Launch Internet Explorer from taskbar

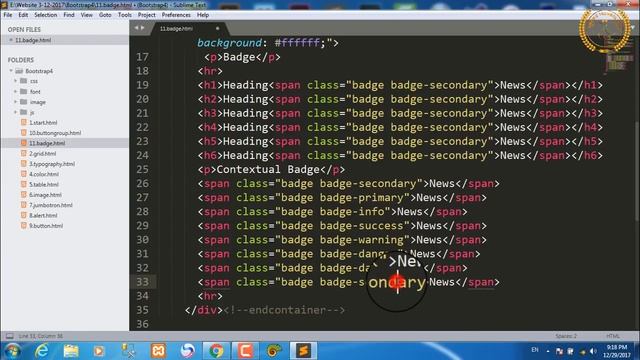tap(42, 351)
